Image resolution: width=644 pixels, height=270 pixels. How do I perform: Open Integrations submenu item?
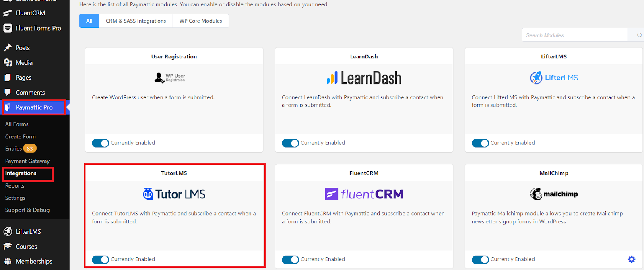(x=21, y=173)
